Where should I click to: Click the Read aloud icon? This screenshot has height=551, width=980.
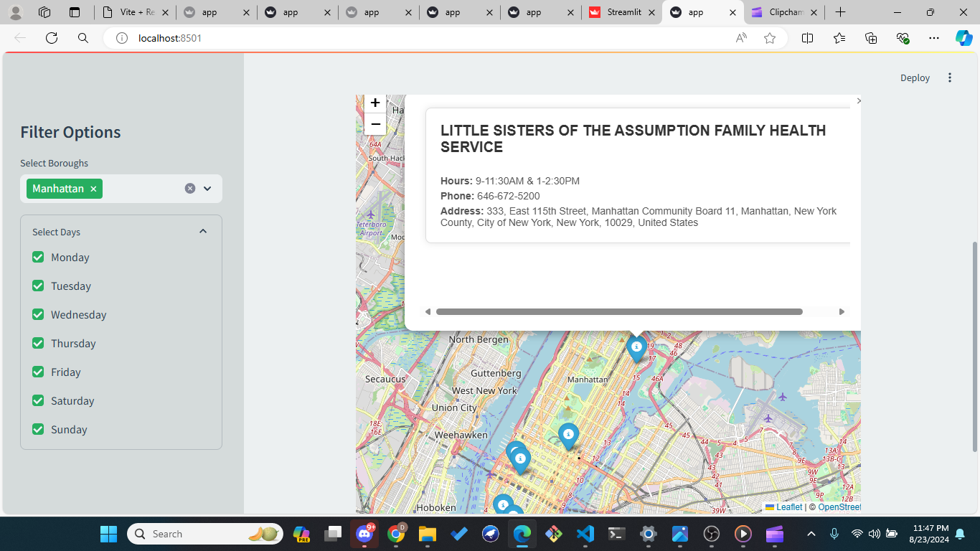(741, 38)
